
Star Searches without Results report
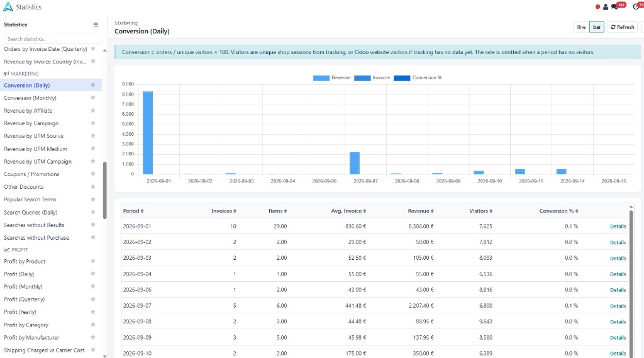[x=93, y=225]
